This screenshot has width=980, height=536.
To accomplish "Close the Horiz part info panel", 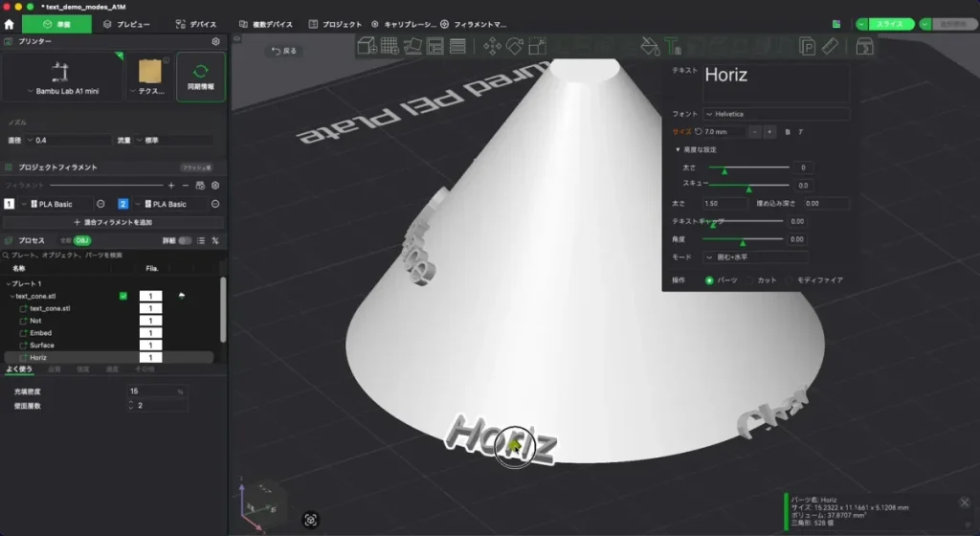I will 965,502.
